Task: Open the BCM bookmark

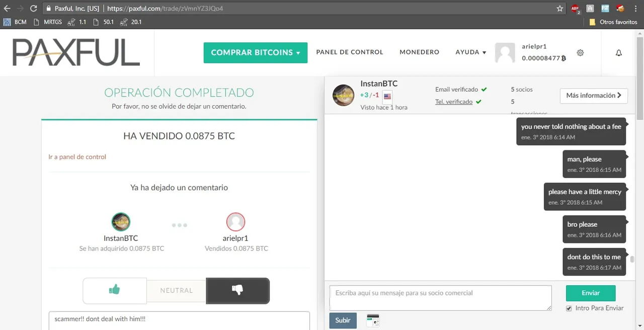Action: tap(15, 22)
